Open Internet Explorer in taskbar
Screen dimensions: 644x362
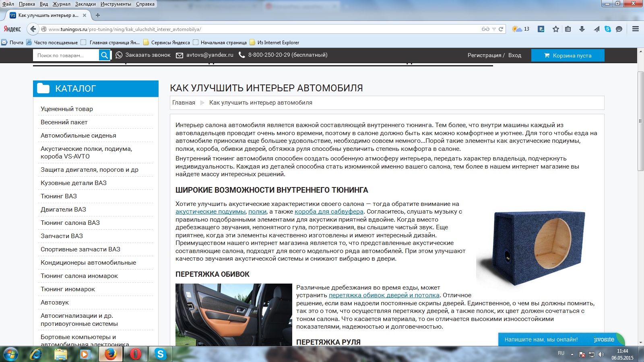pyautogui.click(x=36, y=354)
